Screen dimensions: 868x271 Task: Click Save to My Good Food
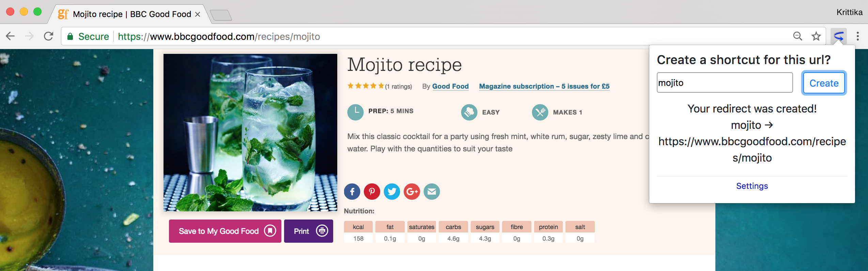click(225, 231)
